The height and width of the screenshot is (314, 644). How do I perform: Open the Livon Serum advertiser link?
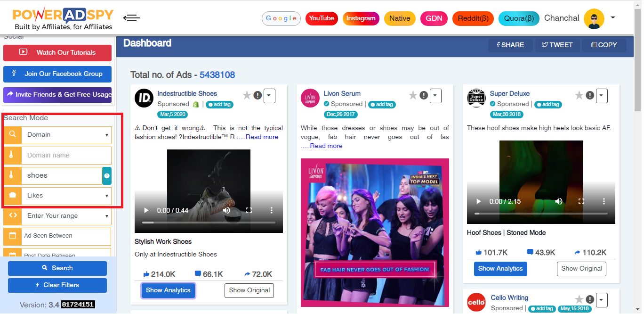pyautogui.click(x=342, y=94)
